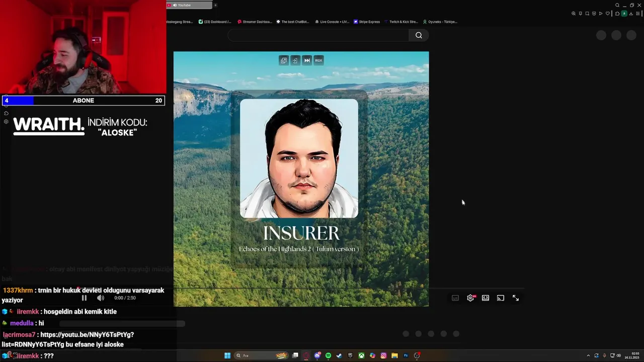
Task: Select the YouTube browser tab
Action: pos(189,5)
